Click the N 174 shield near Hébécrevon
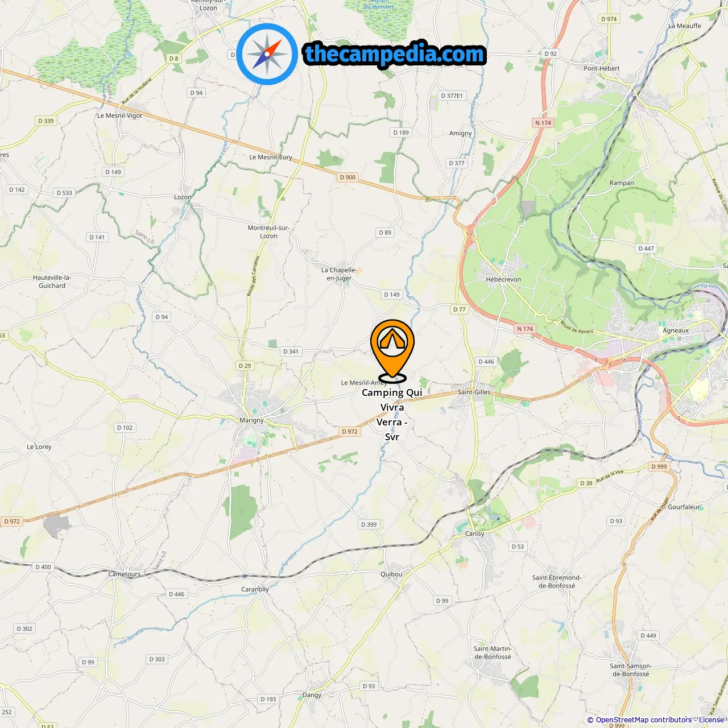728x728 pixels. click(x=525, y=329)
